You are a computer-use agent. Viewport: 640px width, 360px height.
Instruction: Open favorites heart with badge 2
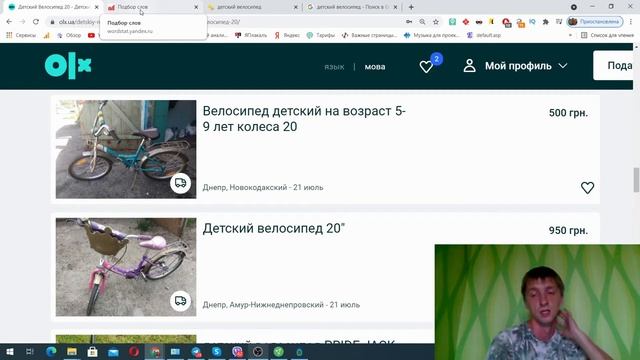click(x=427, y=66)
